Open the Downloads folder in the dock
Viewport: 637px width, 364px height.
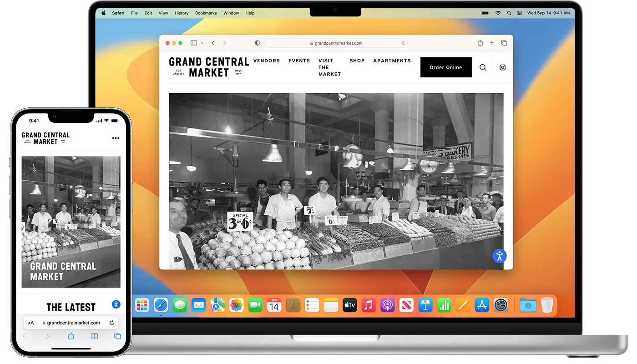528,305
